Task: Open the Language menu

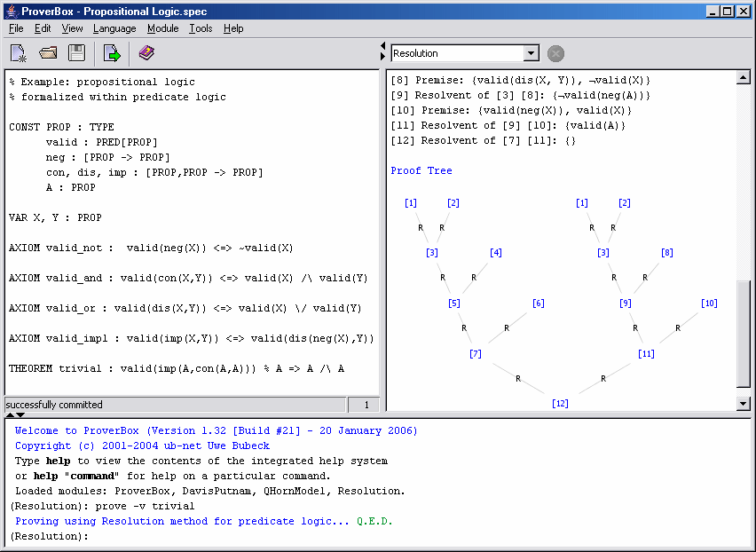Action: tap(114, 28)
